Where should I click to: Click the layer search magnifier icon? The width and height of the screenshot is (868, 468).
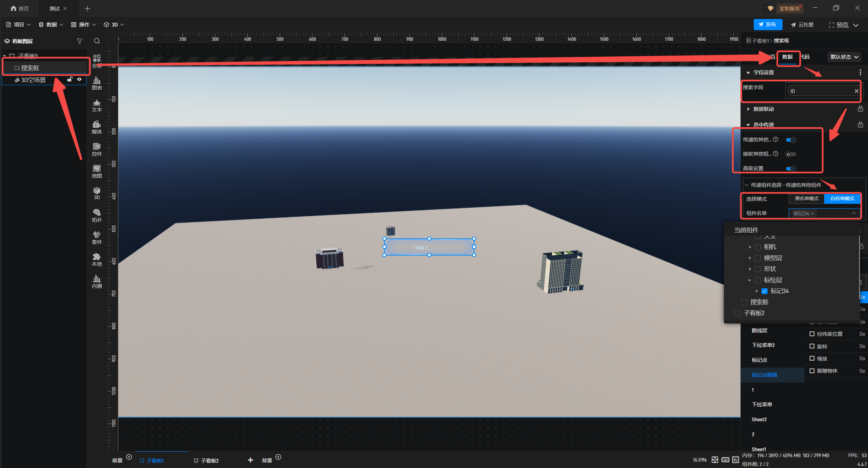[x=97, y=41]
